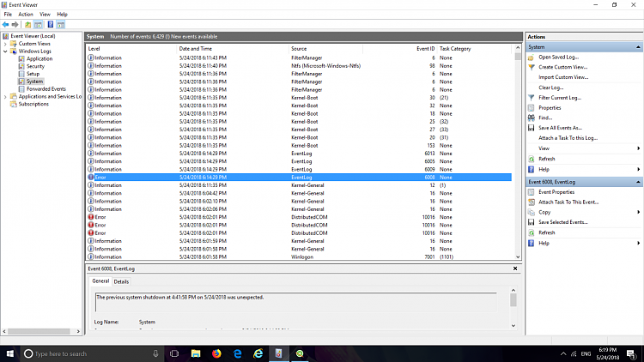Click Refresh under Event 6008 actions

(x=547, y=232)
